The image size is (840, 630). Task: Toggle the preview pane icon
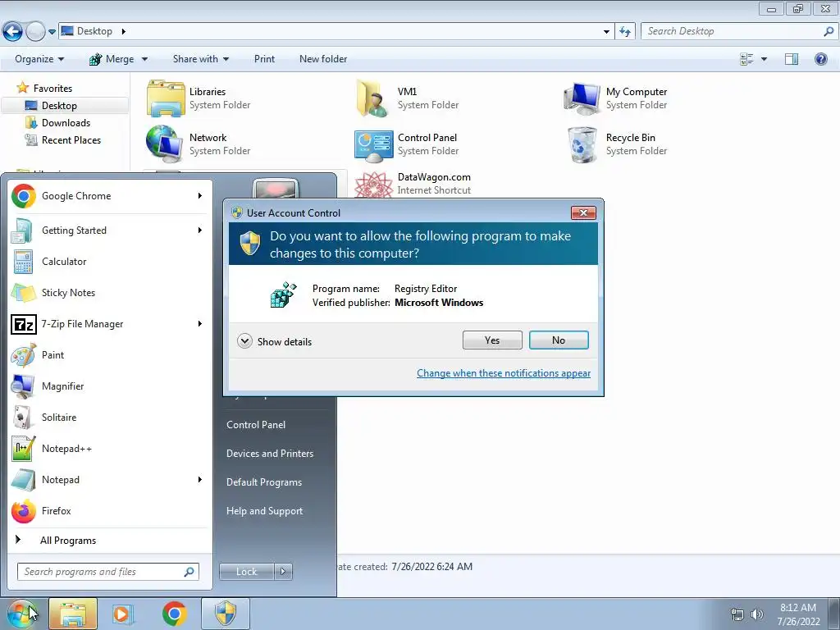[792, 59]
